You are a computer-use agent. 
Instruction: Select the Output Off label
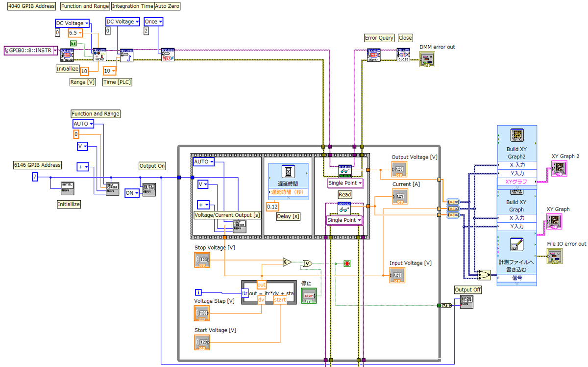467,290
